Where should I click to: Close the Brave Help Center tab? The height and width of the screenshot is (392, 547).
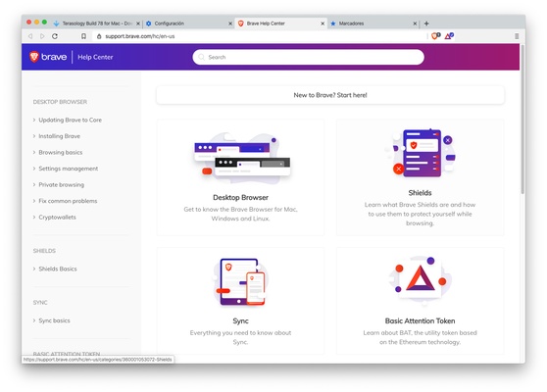pos(323,24)
